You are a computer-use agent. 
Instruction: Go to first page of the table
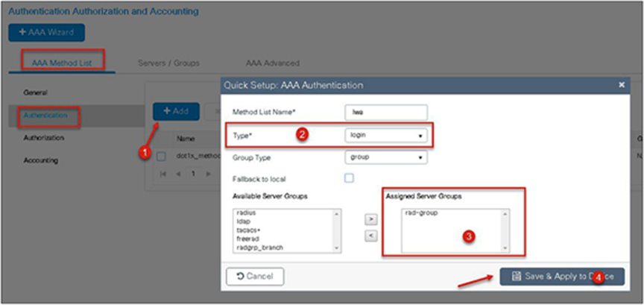point(163,174)
